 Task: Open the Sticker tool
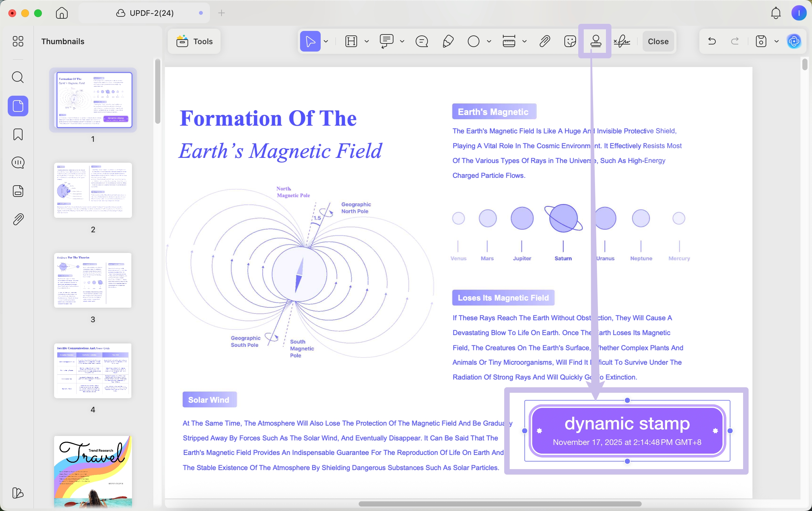point(570,41)
